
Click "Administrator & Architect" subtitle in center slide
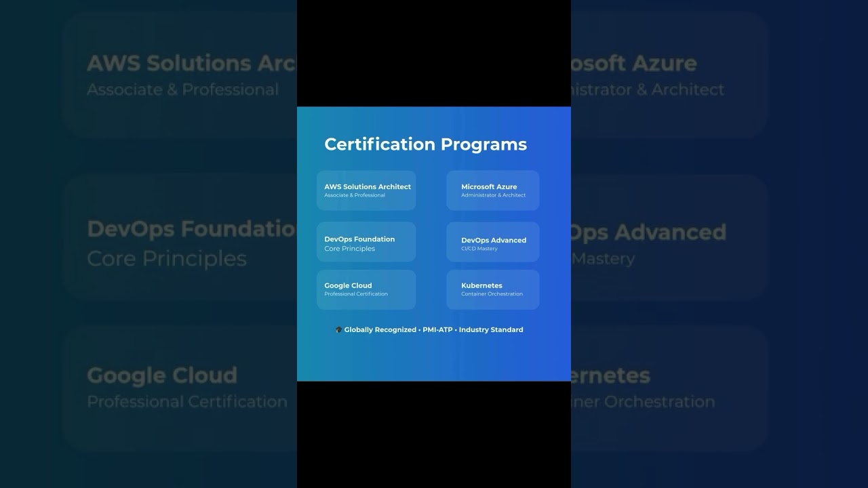494,195
